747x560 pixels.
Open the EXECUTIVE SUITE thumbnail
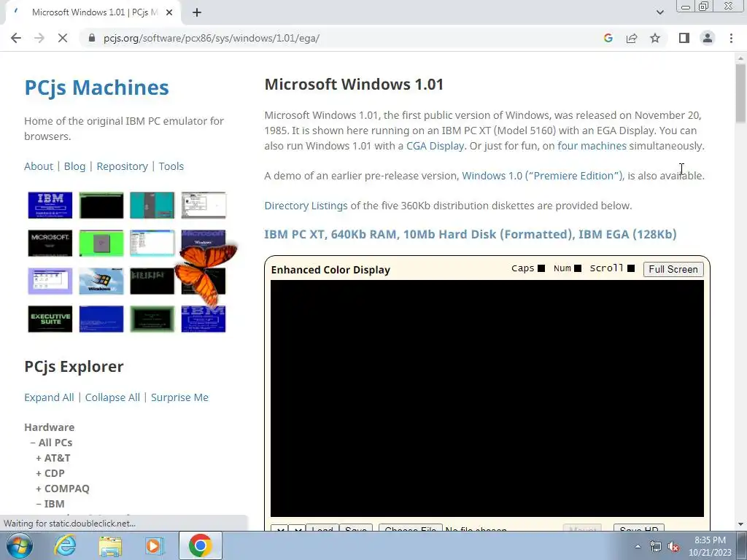point(50,319)
